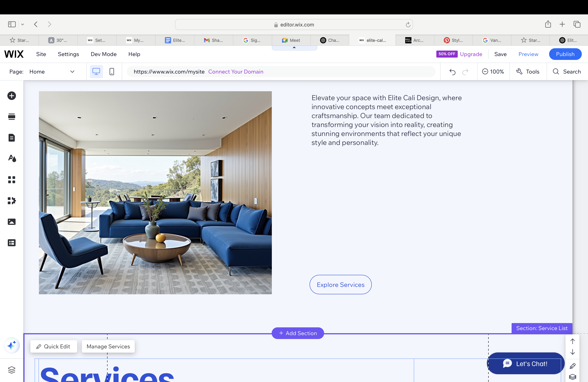The image size is (588, 382).
Task: Switch to Styl... Pinterest tab
Action: coord(453,40)
